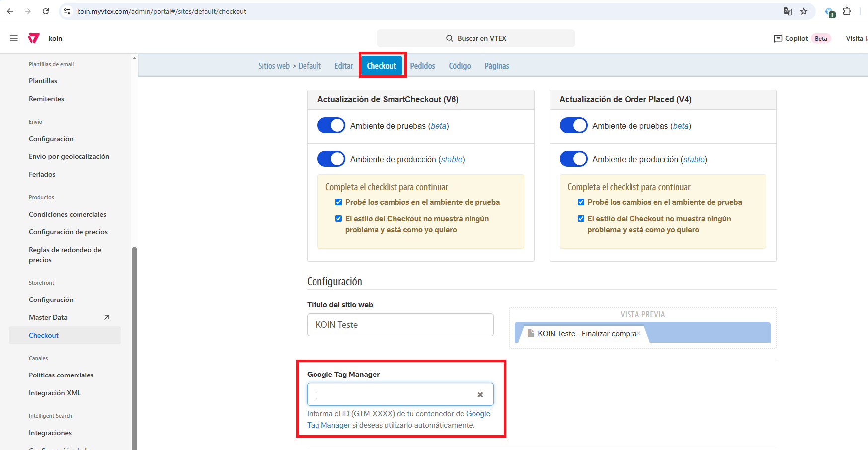Image resolution: width=868 pixels, height=450 pixels.
Task: Click the search magnifier icon
Action: (450, 38)
